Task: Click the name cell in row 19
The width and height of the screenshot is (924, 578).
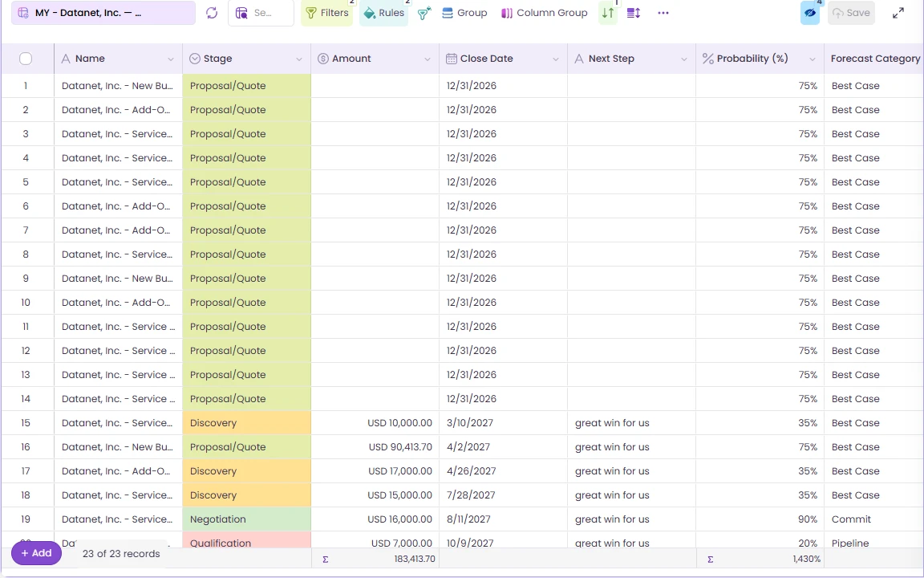Action: point(118,519)
